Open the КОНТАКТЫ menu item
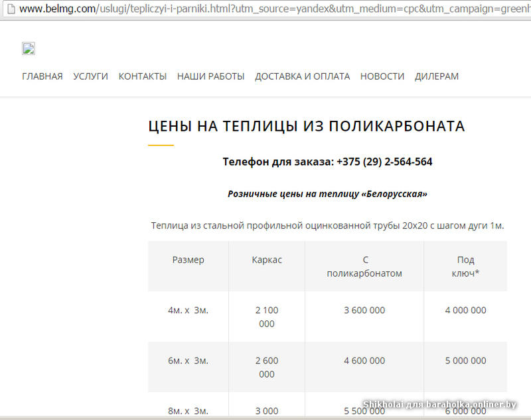 143,76
